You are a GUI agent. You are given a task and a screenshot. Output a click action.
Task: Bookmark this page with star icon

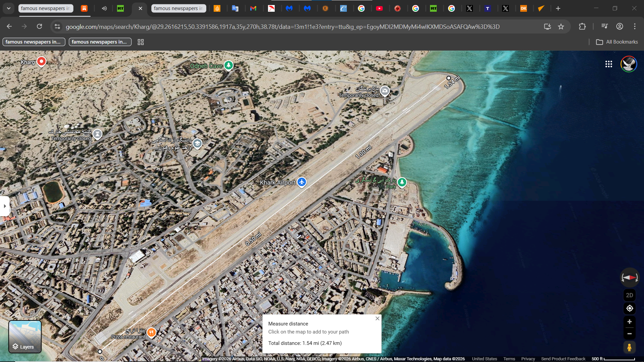coord(561,26)
